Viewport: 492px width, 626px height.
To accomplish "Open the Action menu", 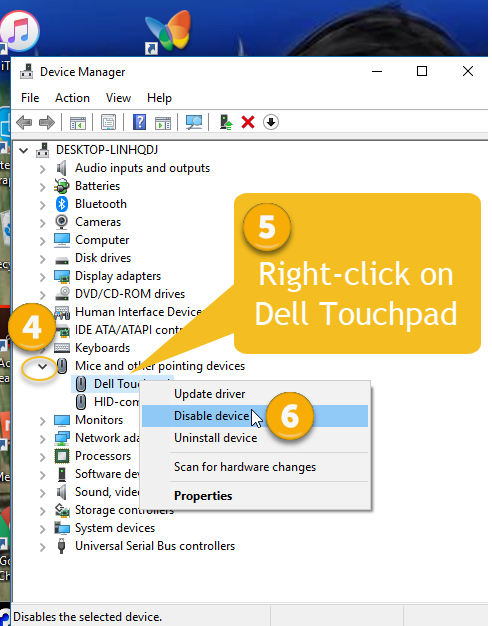I will click(72, 98).
